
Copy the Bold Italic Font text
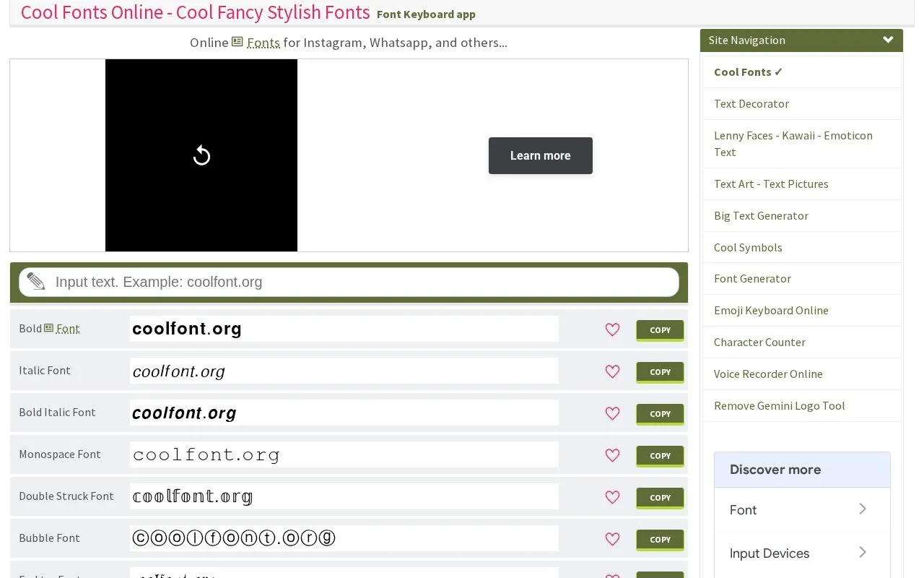(660, 414)
